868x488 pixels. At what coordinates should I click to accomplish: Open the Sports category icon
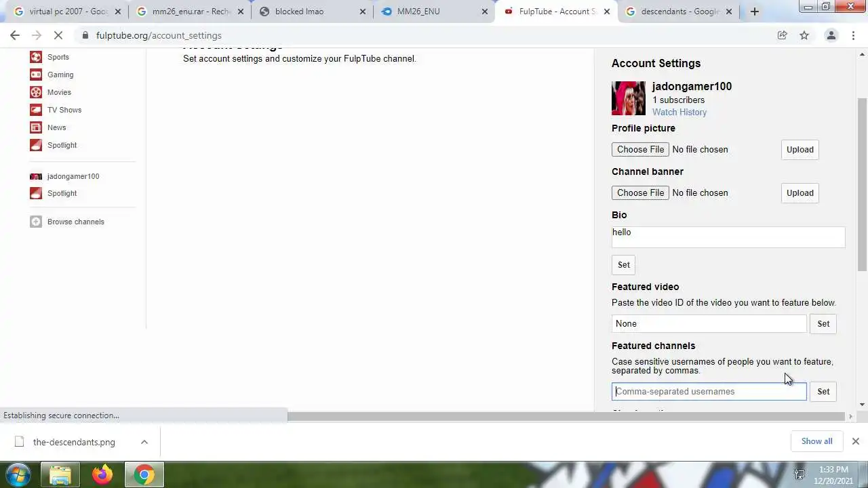(36, 57)
